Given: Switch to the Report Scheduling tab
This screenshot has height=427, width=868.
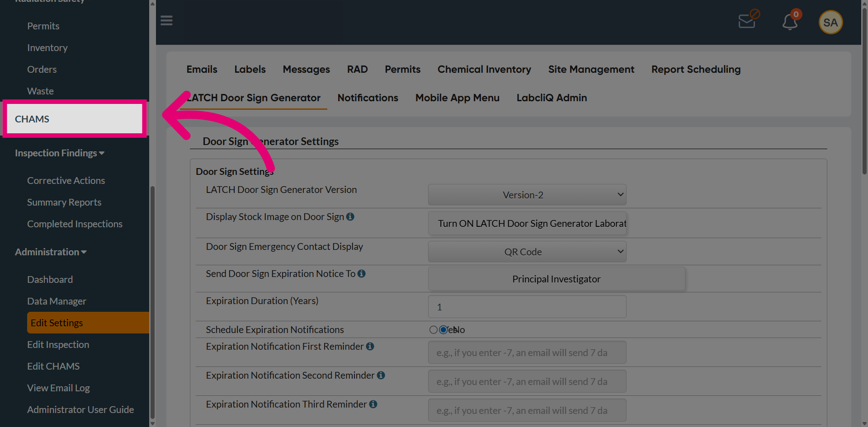Looking at the screenshot, I should pos(696,69).
